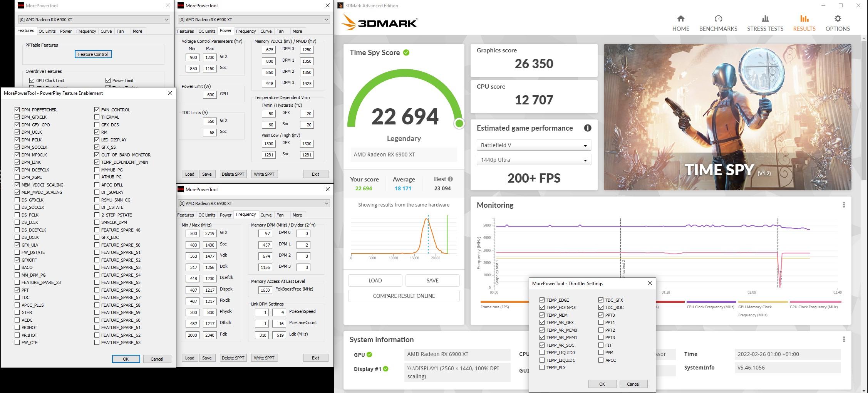Click Exit in the Power window
The width and height of the screenshot is (868, 393).
(x=315, y=174)
